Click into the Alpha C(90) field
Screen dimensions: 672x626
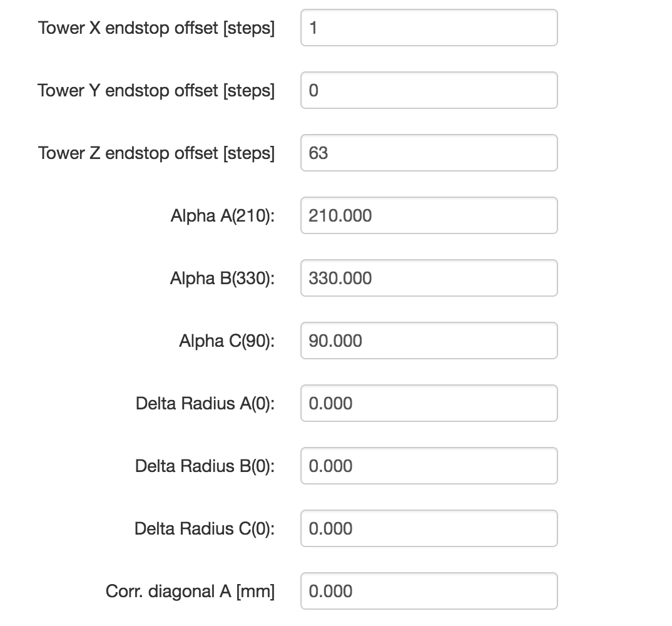(429, 341)
